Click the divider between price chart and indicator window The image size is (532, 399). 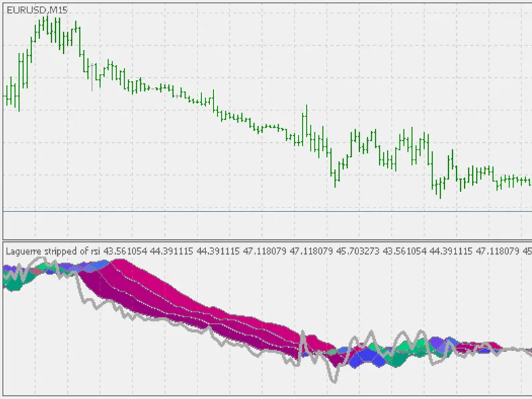click(267, 240)
